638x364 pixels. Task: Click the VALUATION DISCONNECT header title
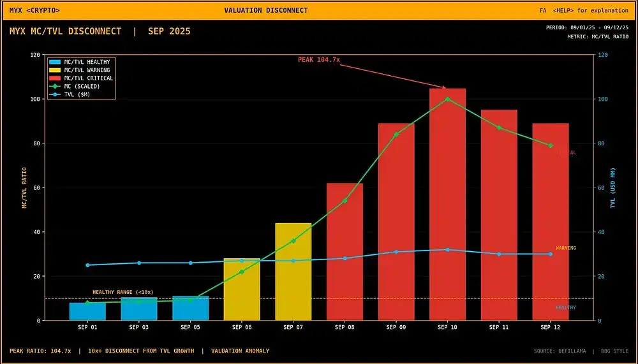pyautogui.click(x=265, y=10)
